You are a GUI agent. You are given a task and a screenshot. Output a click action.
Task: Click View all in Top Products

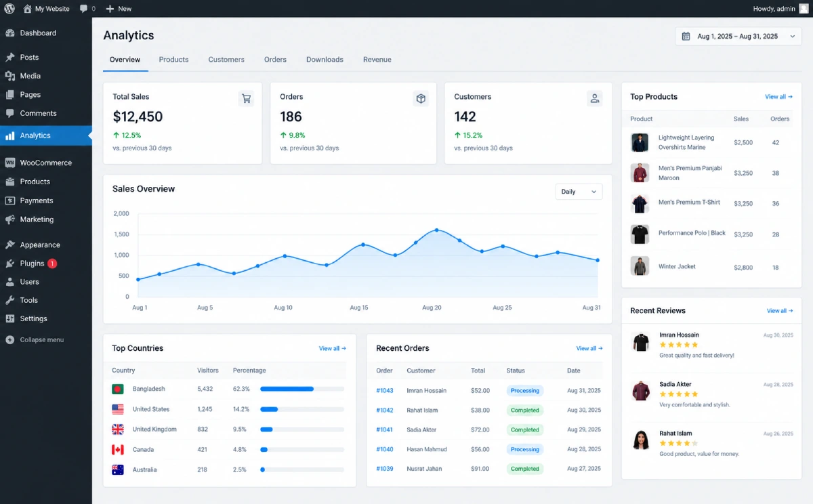coord(778,97)
